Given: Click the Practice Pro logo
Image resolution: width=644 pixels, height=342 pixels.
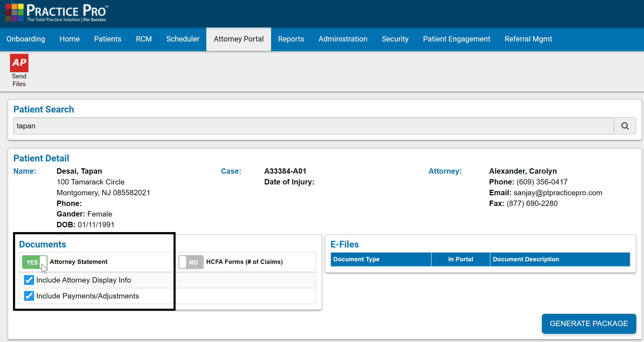Looking at the screenshot, I should tap(56, 12).
